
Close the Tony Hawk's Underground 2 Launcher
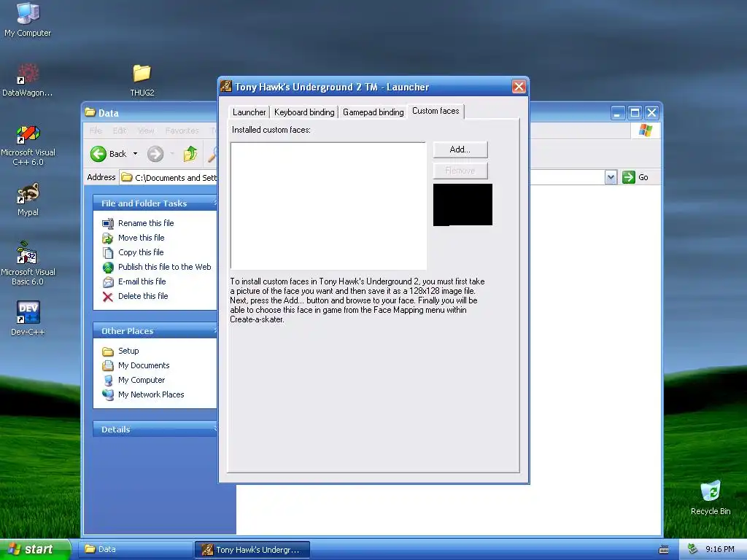point(519,87)
